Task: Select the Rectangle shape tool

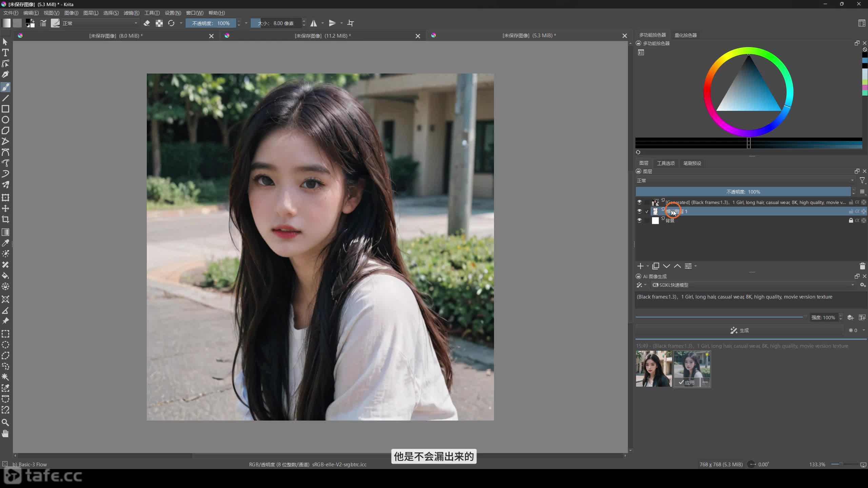Action: (5, 109)
